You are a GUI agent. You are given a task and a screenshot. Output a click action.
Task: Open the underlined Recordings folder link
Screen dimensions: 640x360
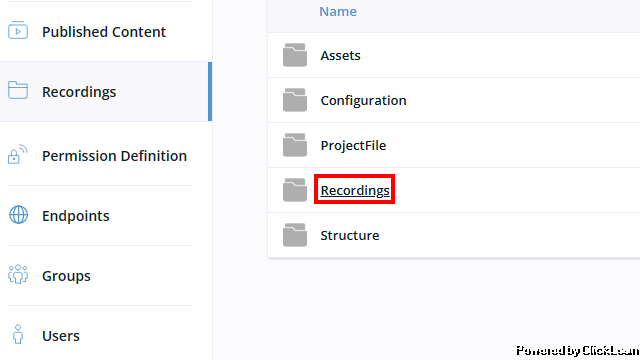pyautogui.click(x=355, y=190)
